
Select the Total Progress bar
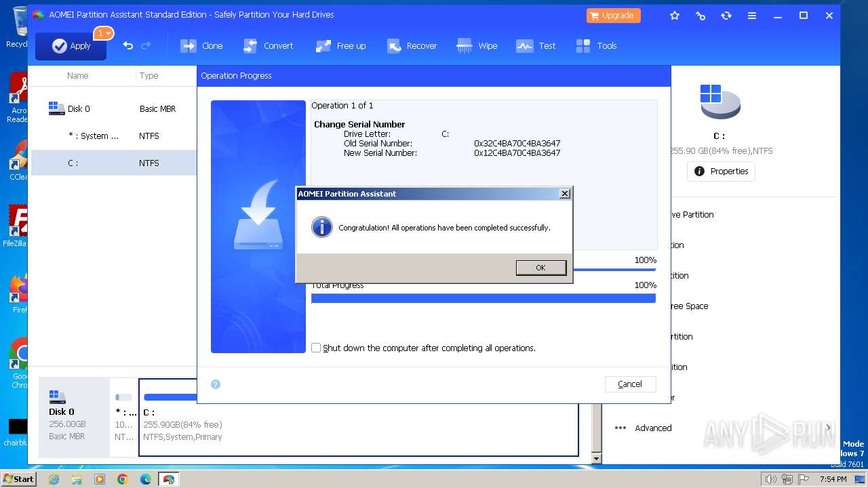(484, 298)
